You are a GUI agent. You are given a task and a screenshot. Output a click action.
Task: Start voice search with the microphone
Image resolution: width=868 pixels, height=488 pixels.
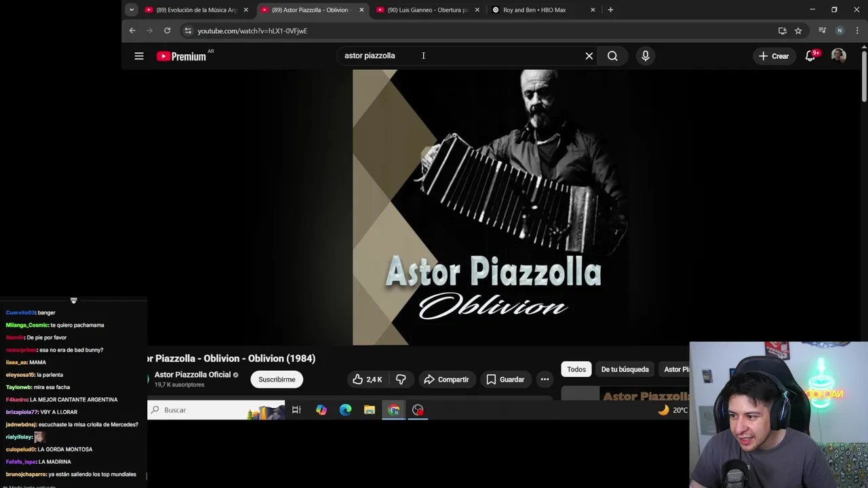[x=646, y=56]
